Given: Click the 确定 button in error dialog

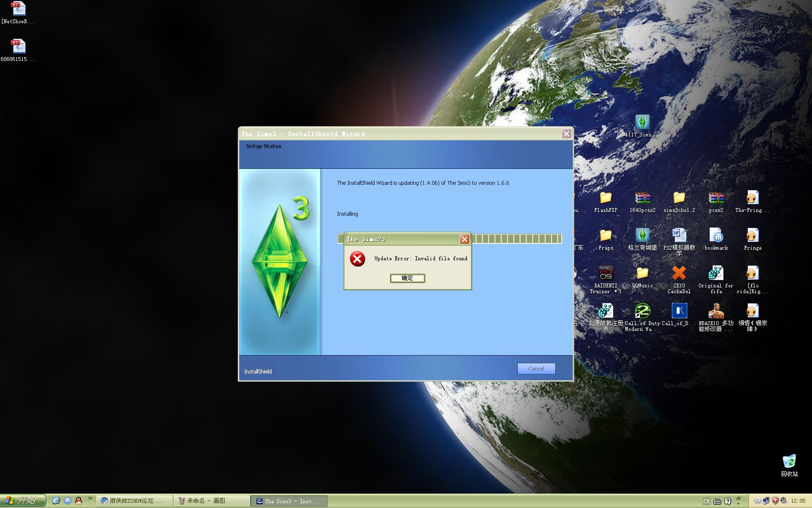Looking at the screenshot, I should click(x=407, y=278).
